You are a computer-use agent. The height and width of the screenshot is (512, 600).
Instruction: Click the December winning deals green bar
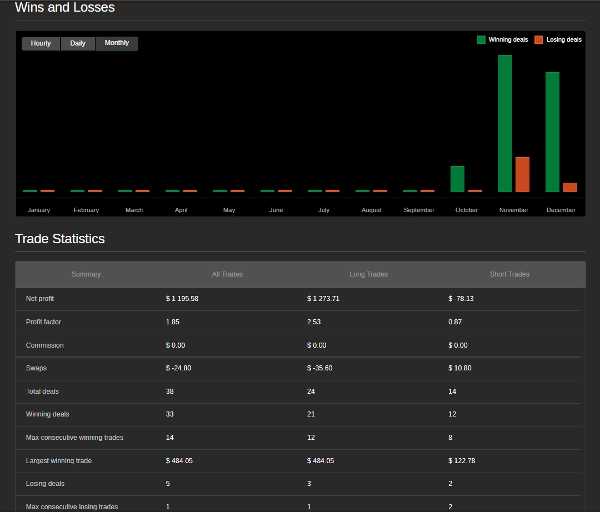click(x=552, y=131)
